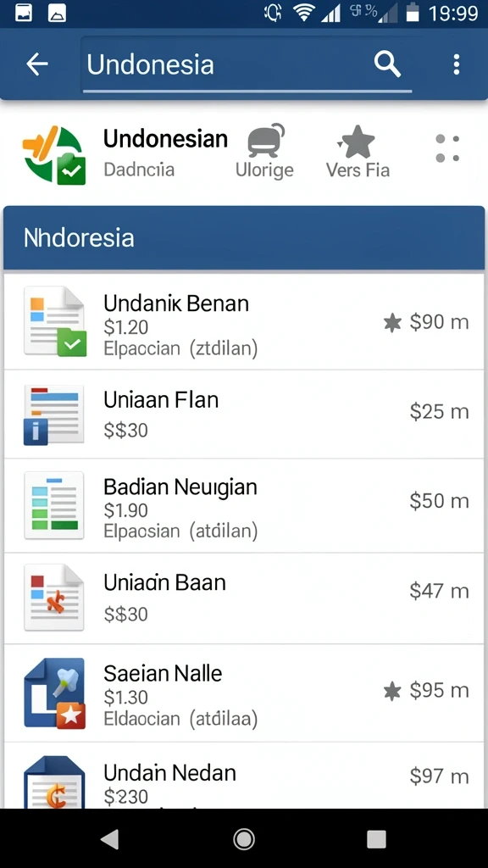Tap the Ulorige robot icon

coord(265,141)
